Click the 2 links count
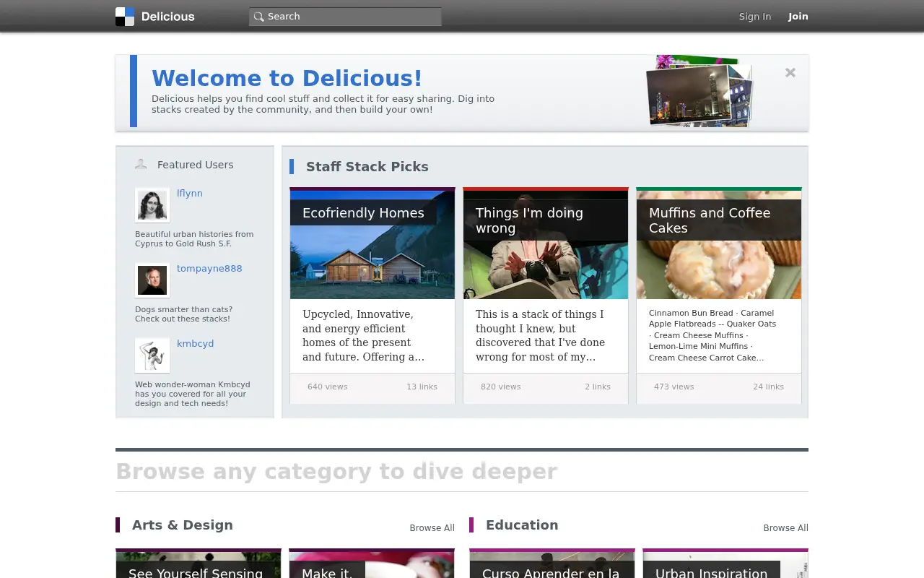Image resolution: width=924 pixels, height=578 pixels. [598, 387]
